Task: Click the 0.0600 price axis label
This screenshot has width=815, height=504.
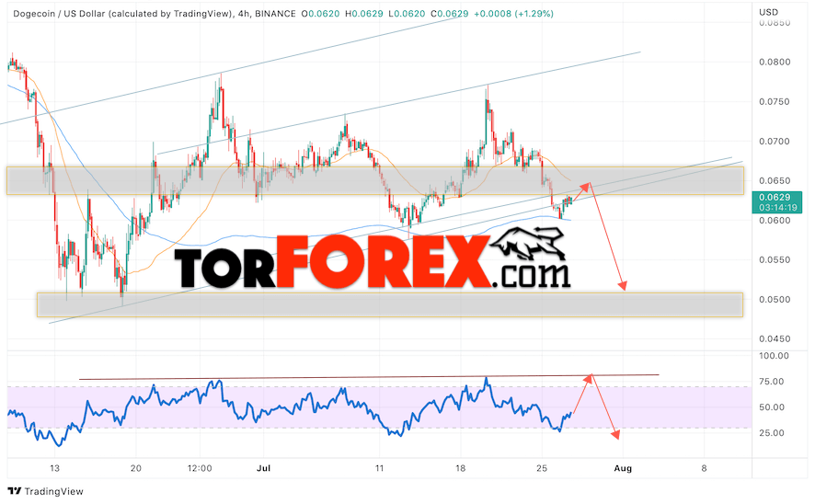Action: (775, 221)
